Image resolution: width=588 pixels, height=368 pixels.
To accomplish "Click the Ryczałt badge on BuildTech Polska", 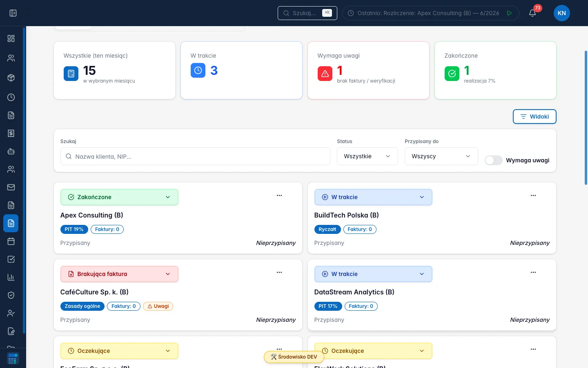I will [327, 229].
